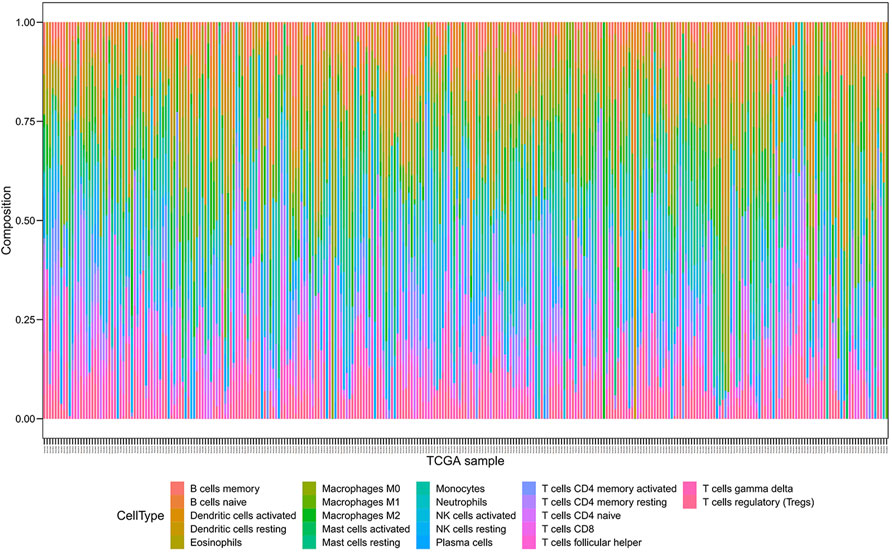Click the Mast cells resting legend swatch
This screenshot has height=553, width=892.
pyautogui.click(x=309, y=543)
